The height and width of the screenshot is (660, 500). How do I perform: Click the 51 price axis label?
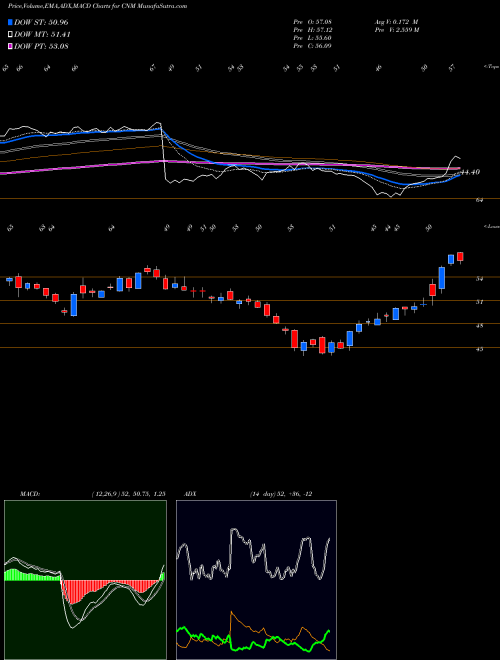click(480, 302)
